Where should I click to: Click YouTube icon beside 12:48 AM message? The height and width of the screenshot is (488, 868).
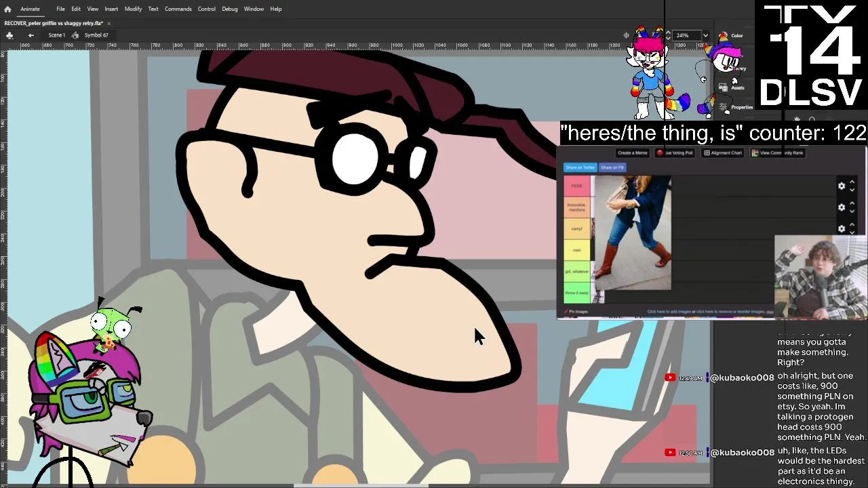[670, 378]
